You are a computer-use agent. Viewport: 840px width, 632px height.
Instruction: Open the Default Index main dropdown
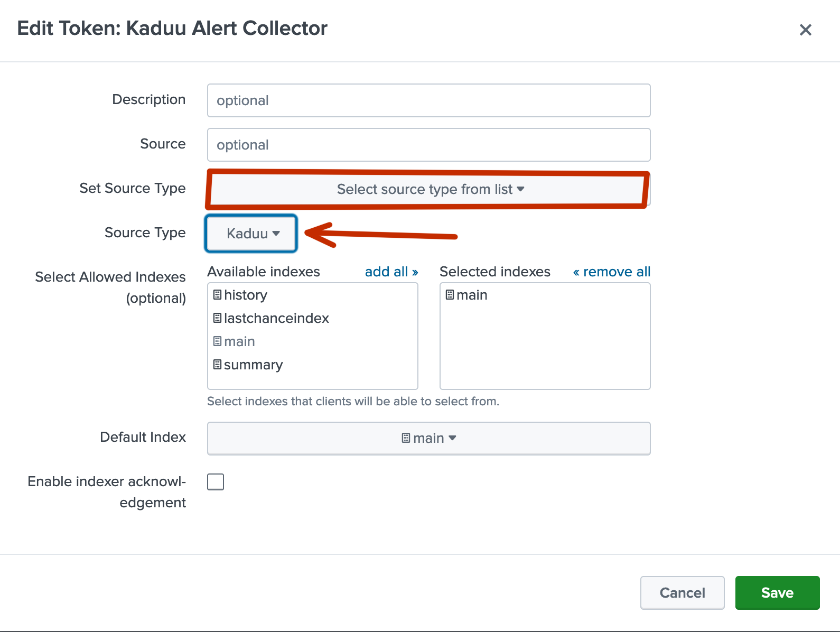coord(429,438)
